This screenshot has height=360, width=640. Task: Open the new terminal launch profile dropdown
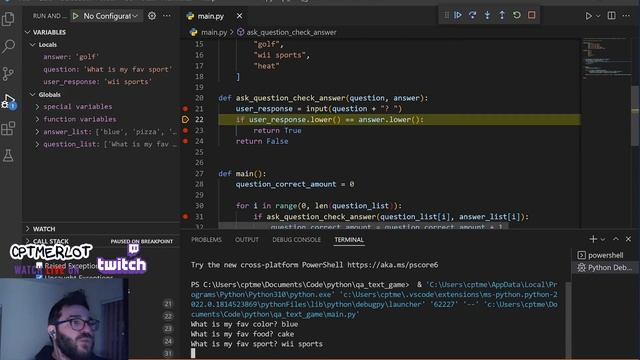click(x=603, y=239)
